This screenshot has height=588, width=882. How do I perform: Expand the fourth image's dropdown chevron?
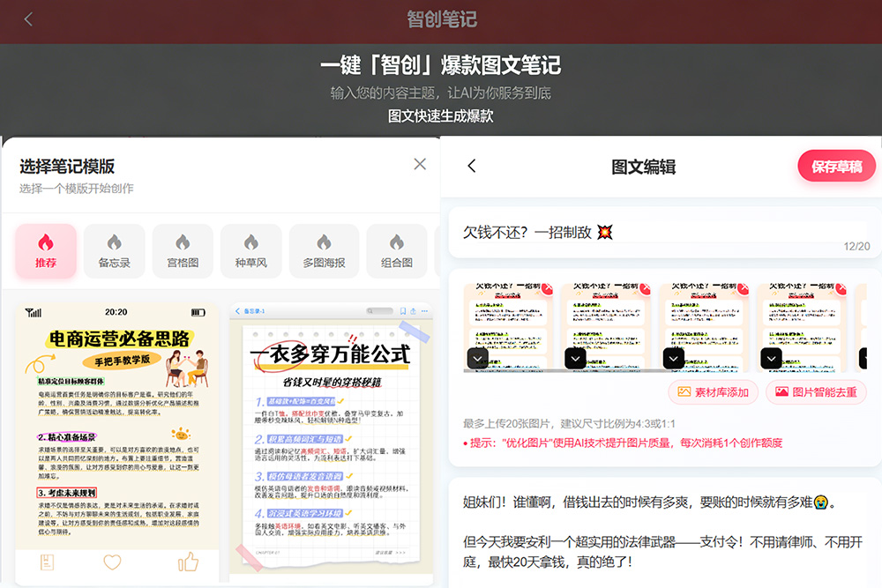pos(772,359)
